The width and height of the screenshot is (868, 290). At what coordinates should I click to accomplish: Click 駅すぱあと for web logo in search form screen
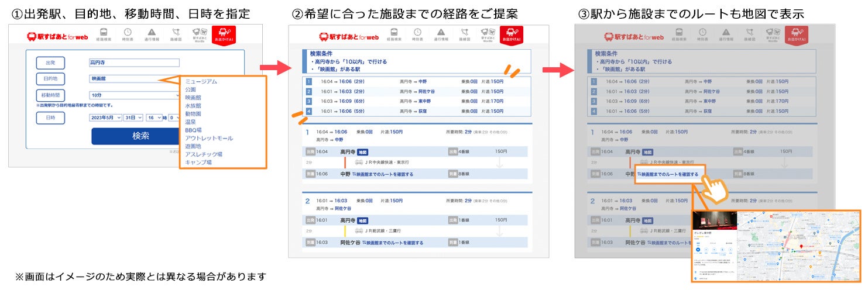coord(57,36)
